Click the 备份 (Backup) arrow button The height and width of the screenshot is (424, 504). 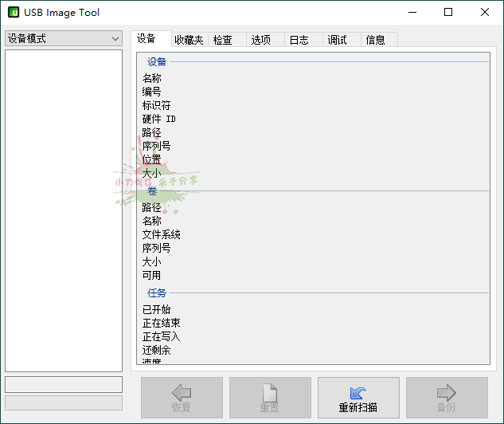pos(447,398)
